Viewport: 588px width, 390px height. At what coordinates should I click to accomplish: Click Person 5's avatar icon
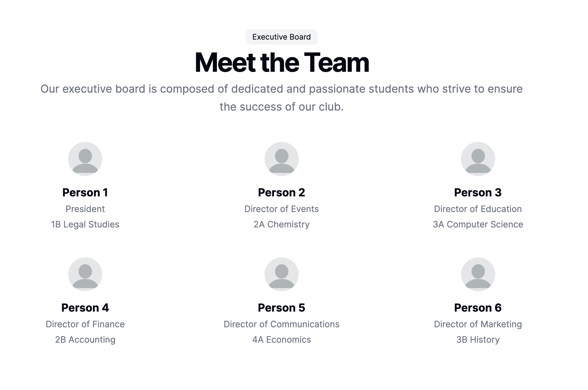click(281, 274)
